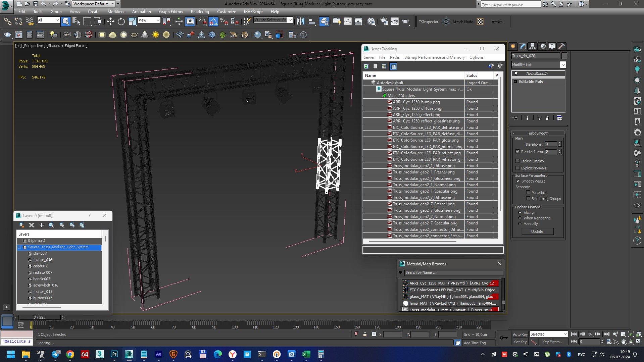Enable Separate by Smoothing Groups checkbox
Image resolution: width=644 pixels, height=362 pixels.
tap(528, 199)
